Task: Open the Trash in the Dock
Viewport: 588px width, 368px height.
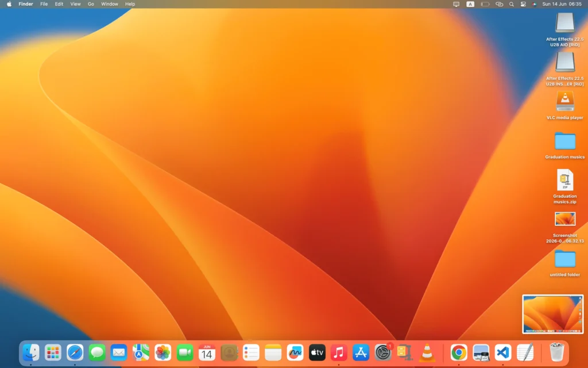Action: click(557, 352)
